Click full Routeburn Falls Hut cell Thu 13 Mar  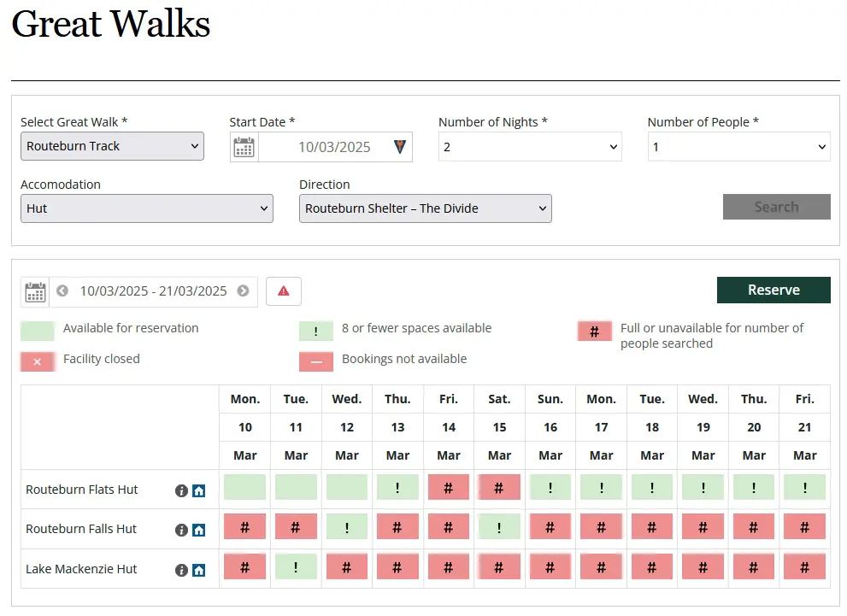[x=397, y=527]
